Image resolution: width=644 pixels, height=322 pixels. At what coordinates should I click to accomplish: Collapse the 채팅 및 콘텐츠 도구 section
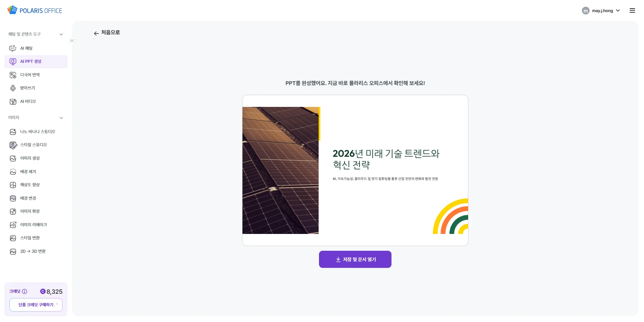click(x=61, y=34)
